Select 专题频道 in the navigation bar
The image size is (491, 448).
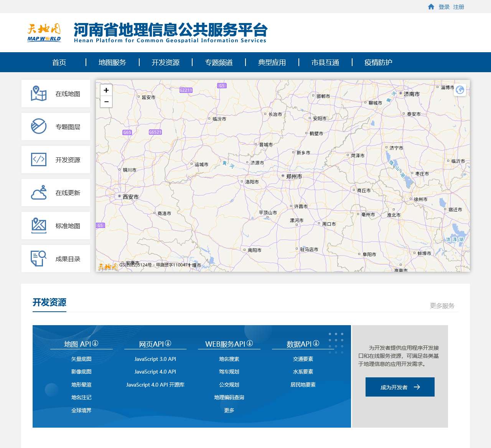[219, 62]
